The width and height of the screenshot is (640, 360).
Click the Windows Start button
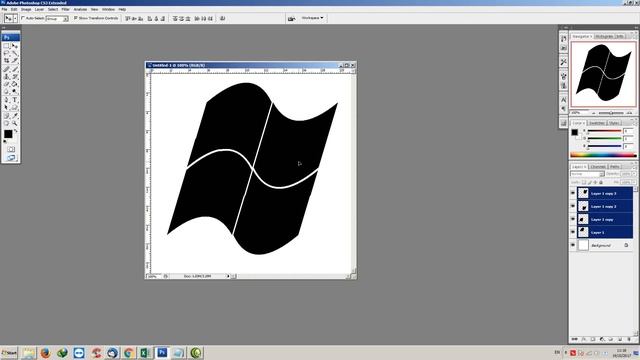click(9, 353)
